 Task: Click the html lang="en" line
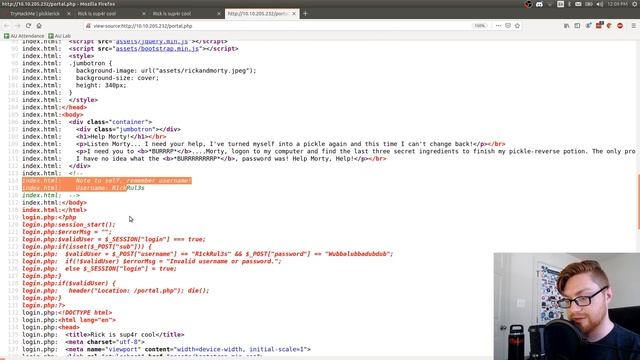pyautogui.click(x=69, y=320)
